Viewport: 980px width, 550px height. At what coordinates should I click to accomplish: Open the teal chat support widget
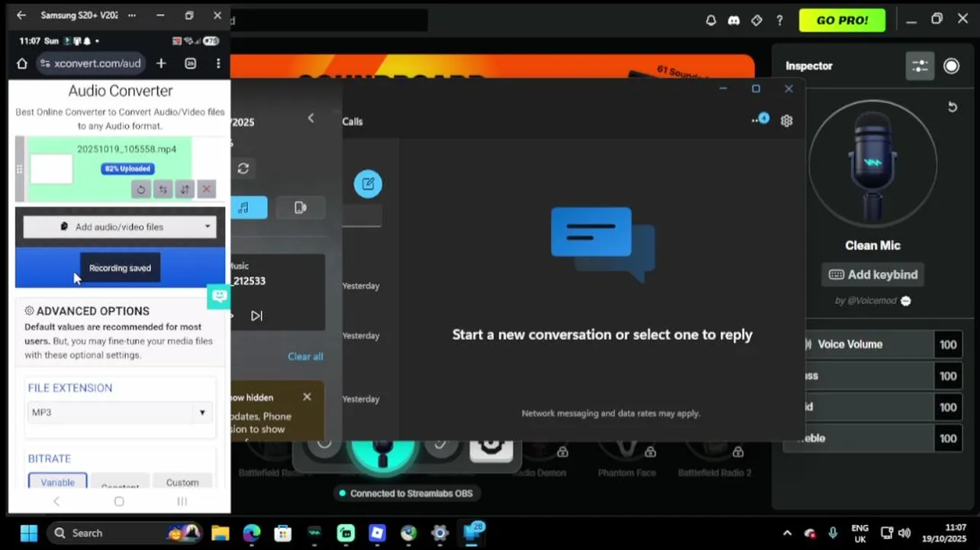[219, 296]
